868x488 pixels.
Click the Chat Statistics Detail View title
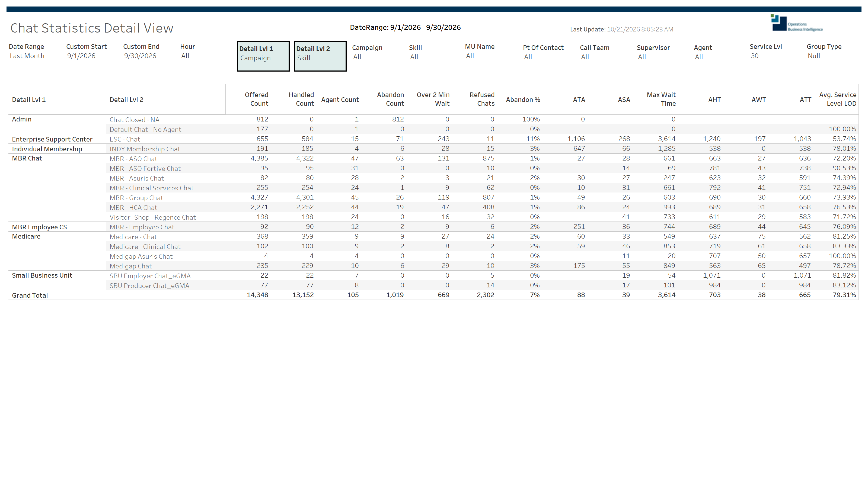click(x=92, y=28)
